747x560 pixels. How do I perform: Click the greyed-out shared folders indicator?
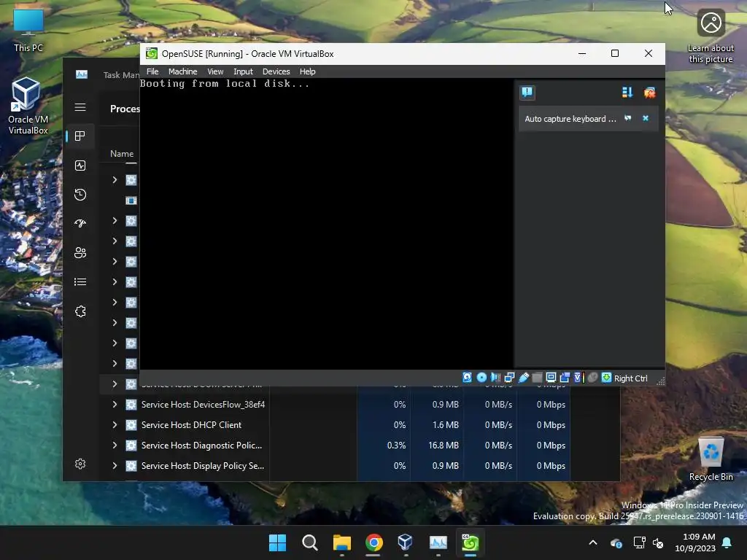[x=537, y=378]
